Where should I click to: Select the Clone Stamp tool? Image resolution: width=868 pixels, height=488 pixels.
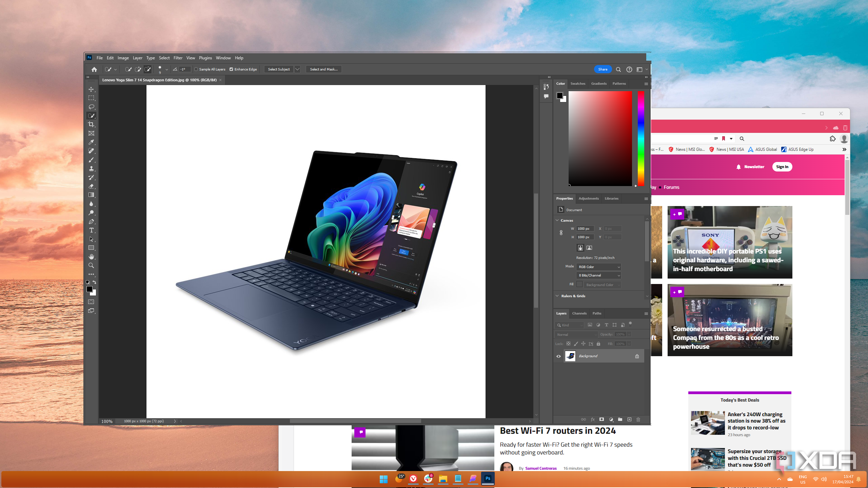coord(91,168)
